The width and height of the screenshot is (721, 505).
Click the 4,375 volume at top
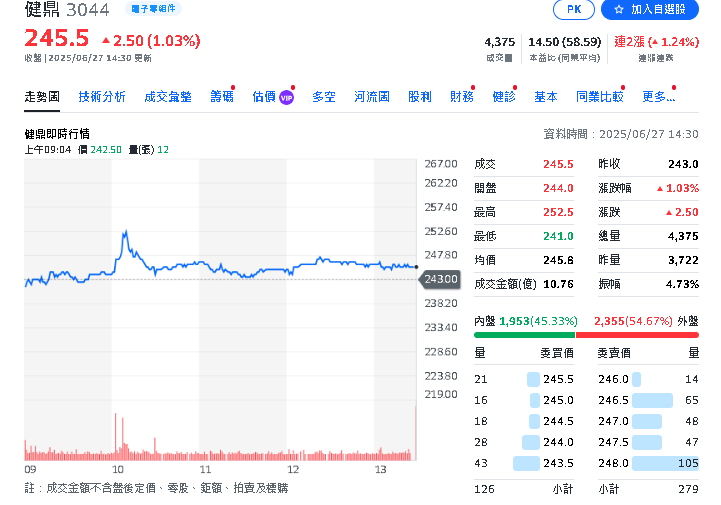point(500,42)
